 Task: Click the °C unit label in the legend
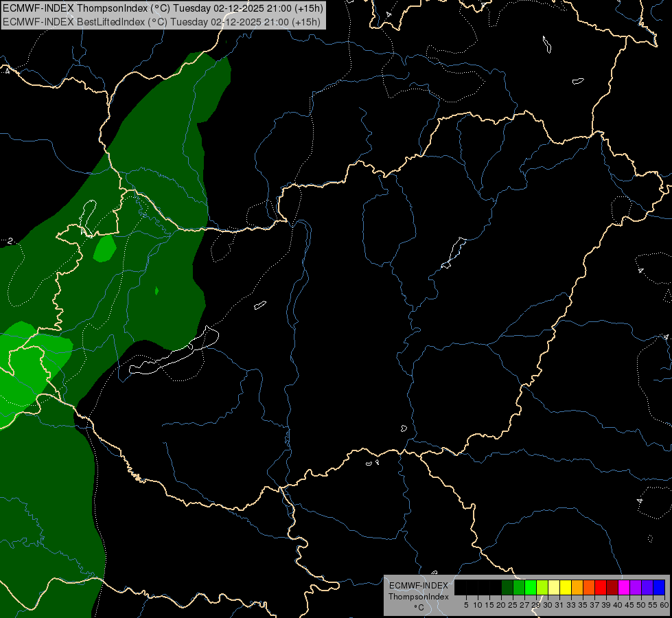pos(419,607)
